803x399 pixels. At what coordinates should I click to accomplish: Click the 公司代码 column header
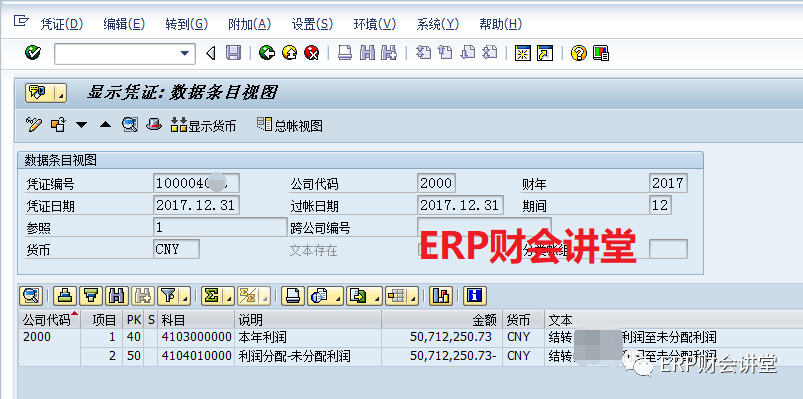click(x=49, y=320)
